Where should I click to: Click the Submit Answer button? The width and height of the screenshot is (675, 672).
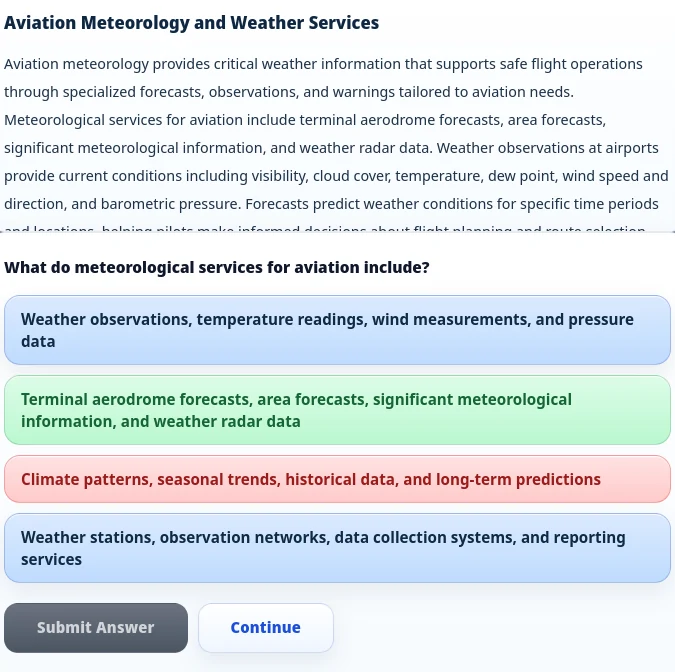(96, 628)
